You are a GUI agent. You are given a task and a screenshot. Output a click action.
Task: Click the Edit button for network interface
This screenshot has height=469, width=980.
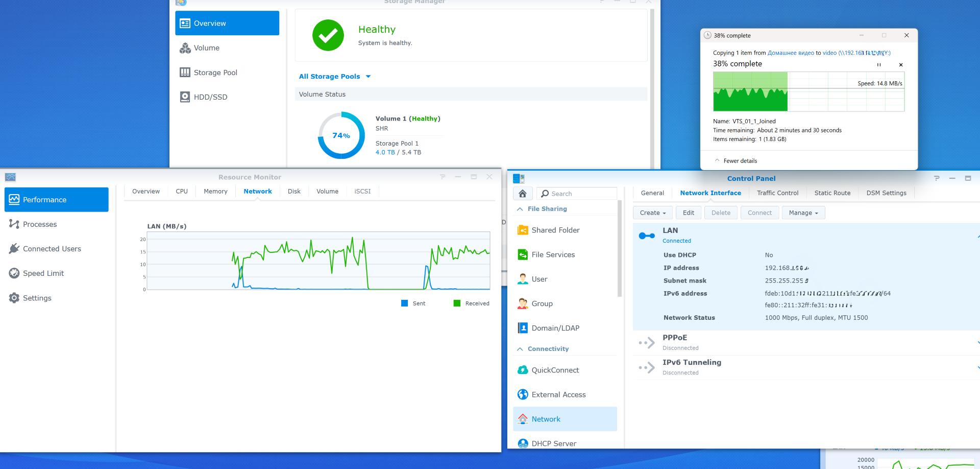[688, 213]
